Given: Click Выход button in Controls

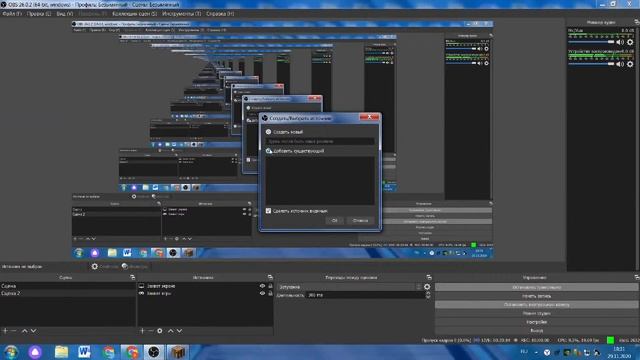Looking at the screenshot, I should (x=536, y=330).
